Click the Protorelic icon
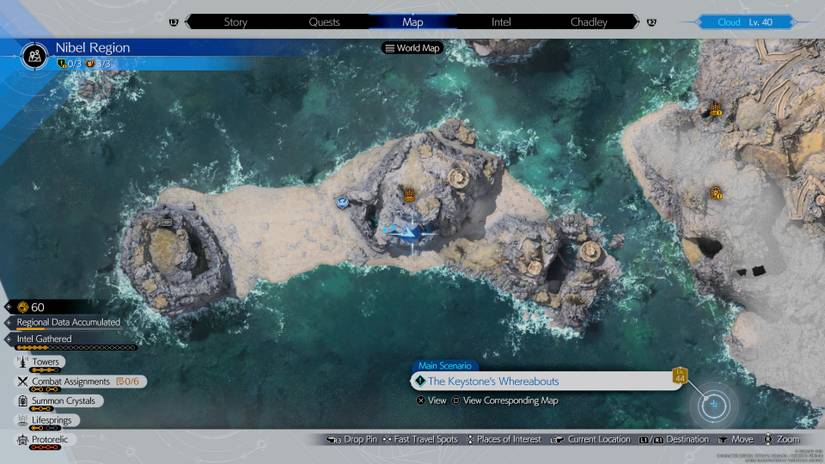The width and height of the screenshot is (825, 464). [23, 439]
